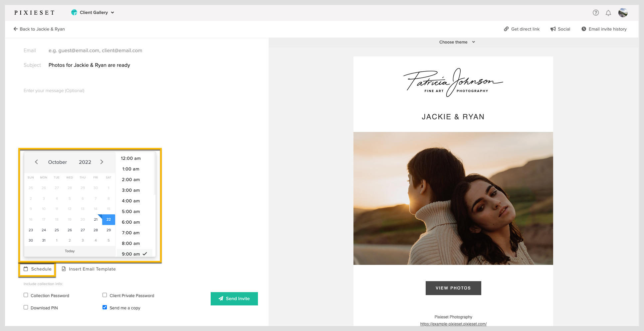This screenshot has height=331, width=644.
Task: Uncheck Send me a copy
Action: 105,307
